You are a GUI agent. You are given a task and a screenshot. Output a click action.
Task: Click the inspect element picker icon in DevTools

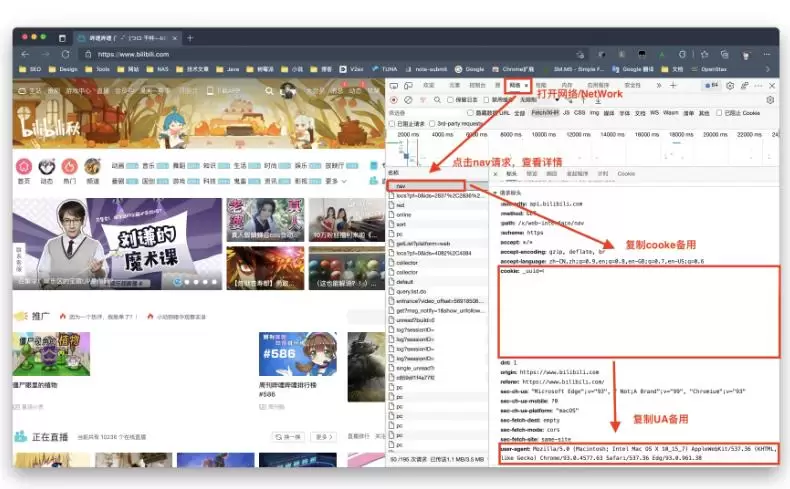click(x=394, y=86)
